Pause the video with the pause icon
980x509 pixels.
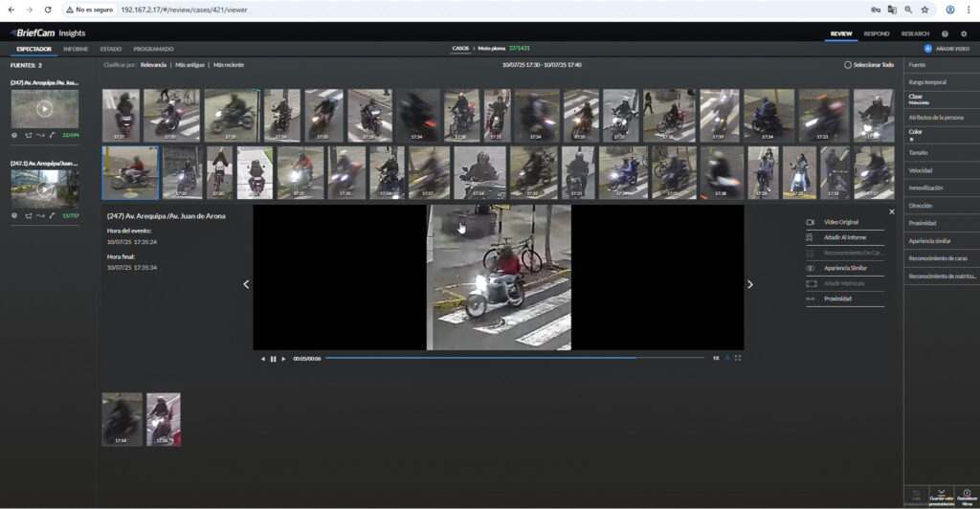pos(273,359)
